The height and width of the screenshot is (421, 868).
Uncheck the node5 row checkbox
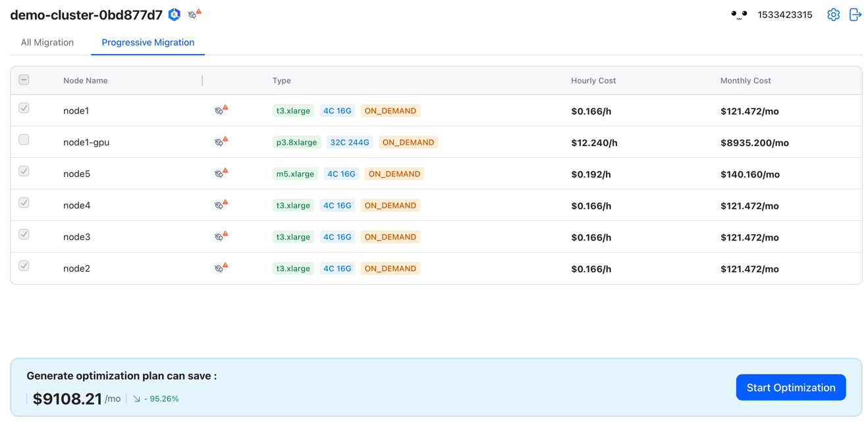click(x=24, y=171)
